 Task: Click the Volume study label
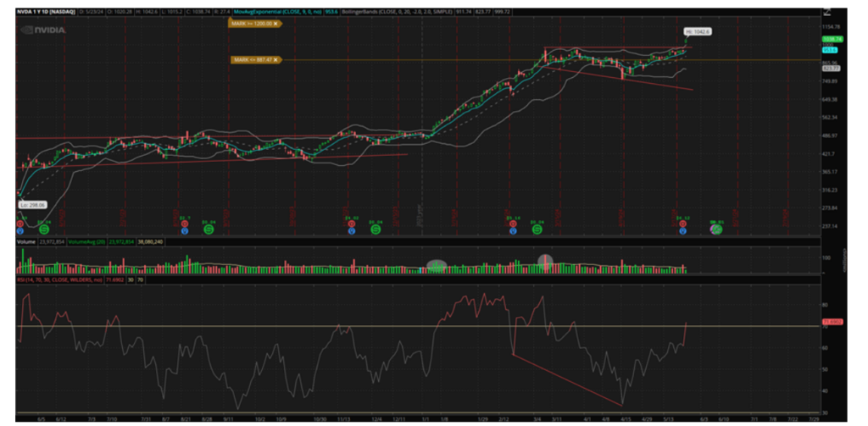(25, 241)
